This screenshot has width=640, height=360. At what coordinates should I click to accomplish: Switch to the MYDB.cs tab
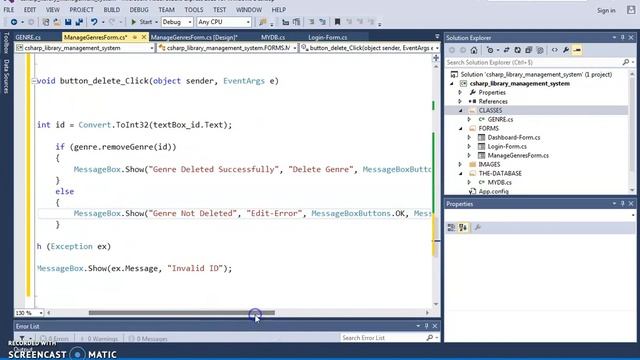(x=273, y=37)
